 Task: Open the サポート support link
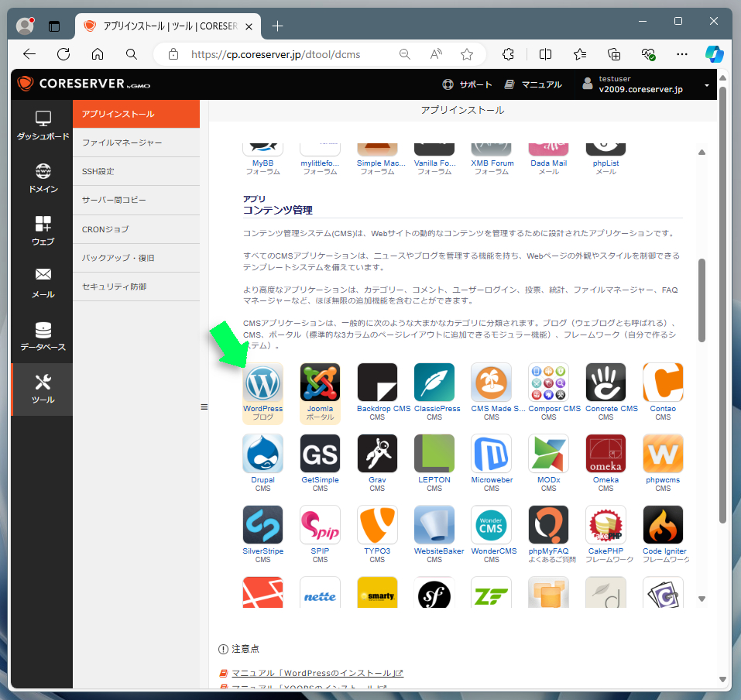[x=467, y=84]
